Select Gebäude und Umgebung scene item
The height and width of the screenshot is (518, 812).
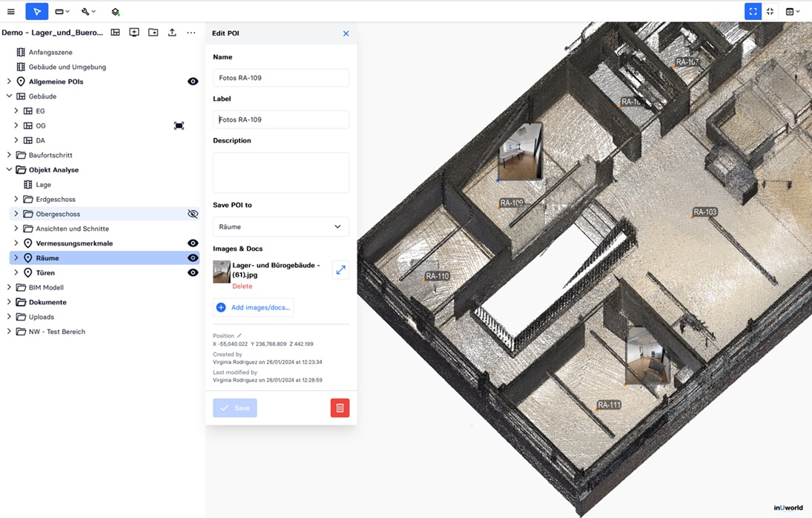tap(67, 67)
